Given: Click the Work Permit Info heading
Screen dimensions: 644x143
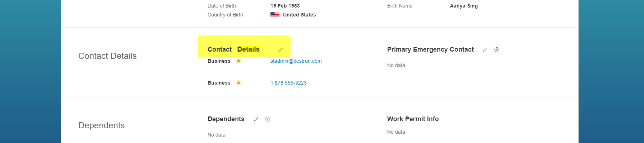Looking at the screenshot, I should coord(413,119).
